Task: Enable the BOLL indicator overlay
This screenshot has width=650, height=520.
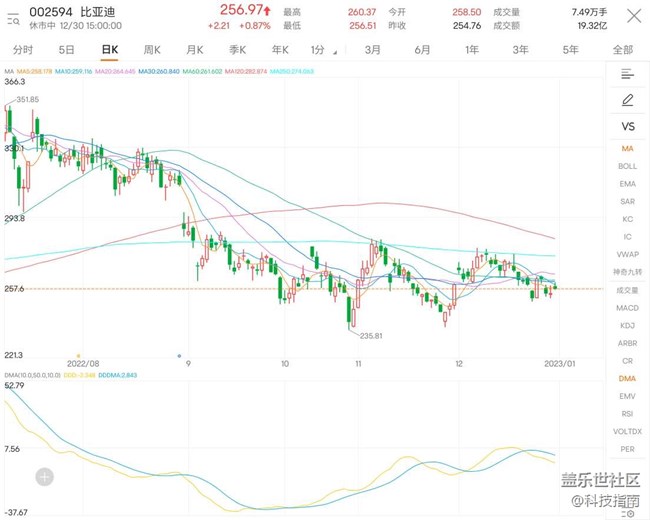Action: [627, 166]
